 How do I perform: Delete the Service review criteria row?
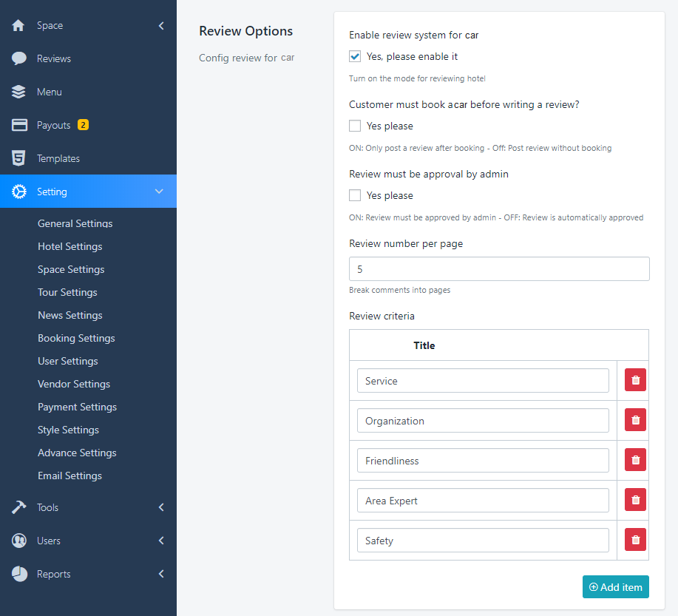tap(635, 381)
